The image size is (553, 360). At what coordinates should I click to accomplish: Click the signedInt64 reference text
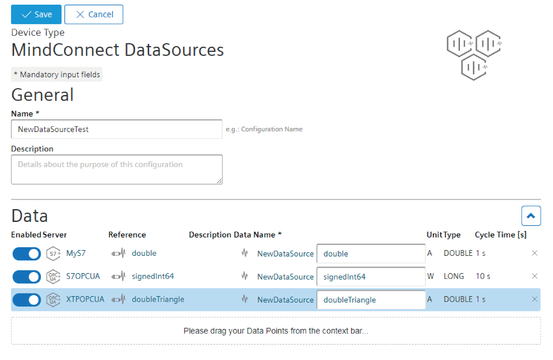click(x=153, y=276)
